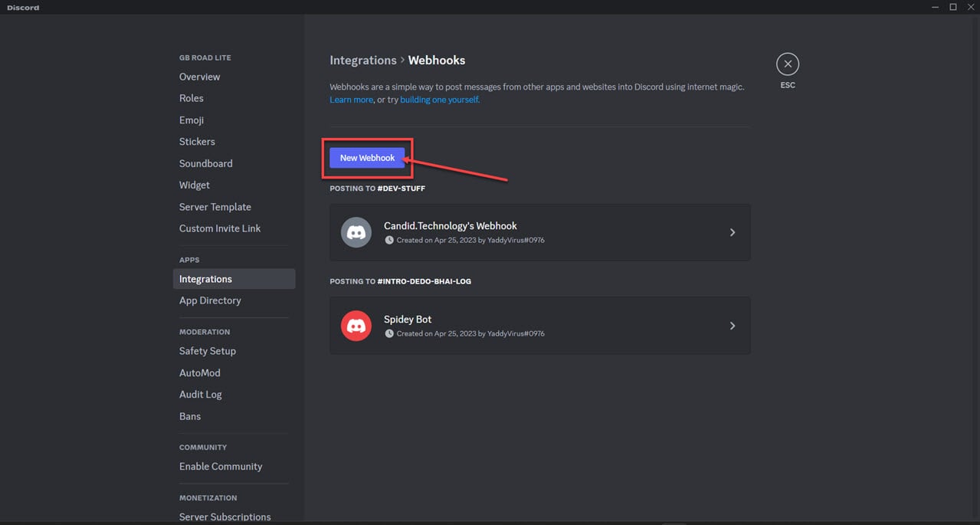Follow the building one yourself link
The width and height of the screenshot is (980, 525).
(439, 100)
